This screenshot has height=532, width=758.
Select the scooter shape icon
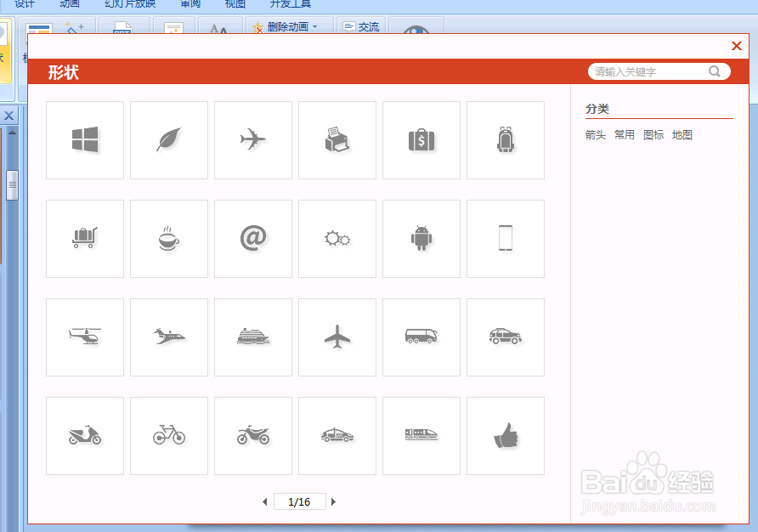pos(85,436)
